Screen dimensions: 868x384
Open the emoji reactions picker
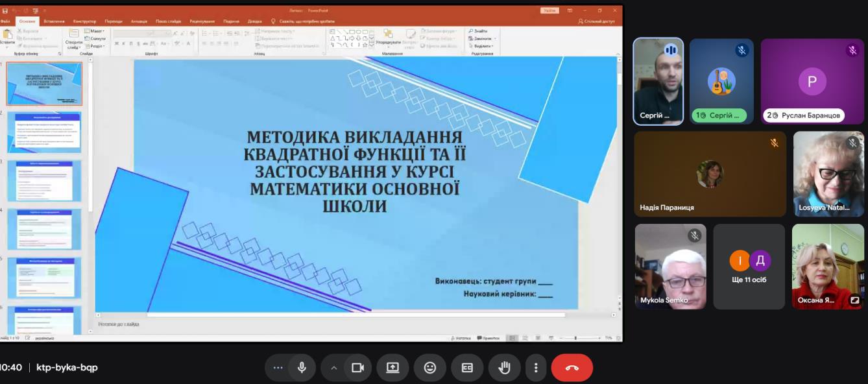(x=430, y=368)
